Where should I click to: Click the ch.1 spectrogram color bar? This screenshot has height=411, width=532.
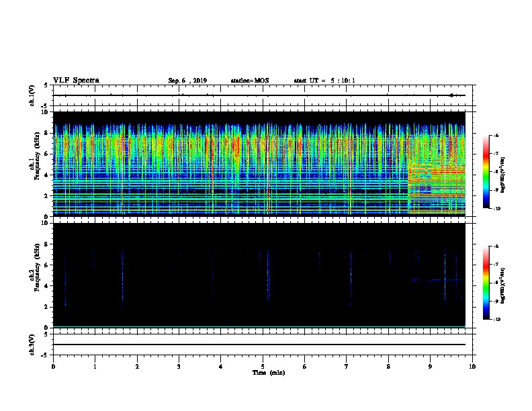click(x=486, y=172)
